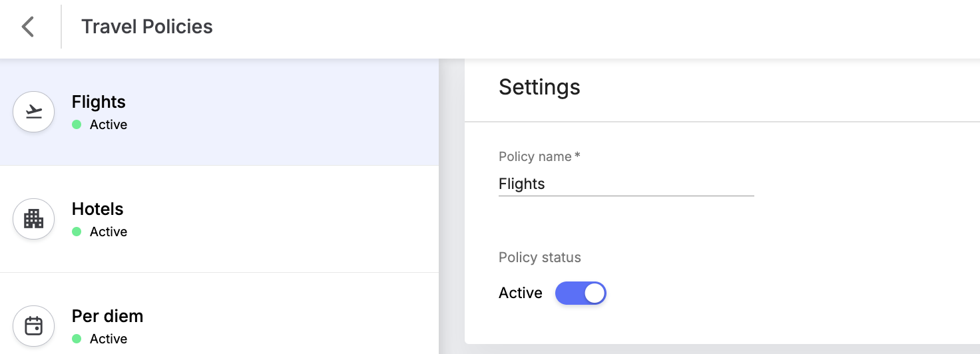Click the Flights airplane takeoff icon

34,112
